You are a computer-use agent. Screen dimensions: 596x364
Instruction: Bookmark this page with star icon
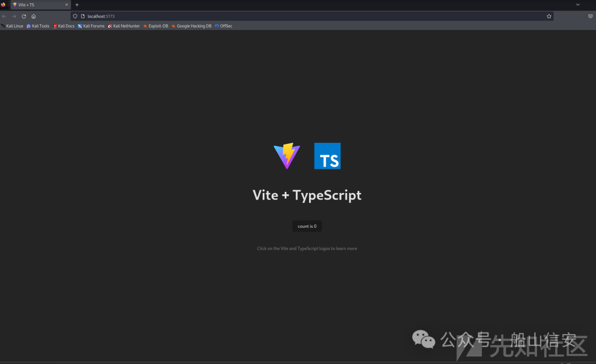pyautogui.click(x=549, y=17)
